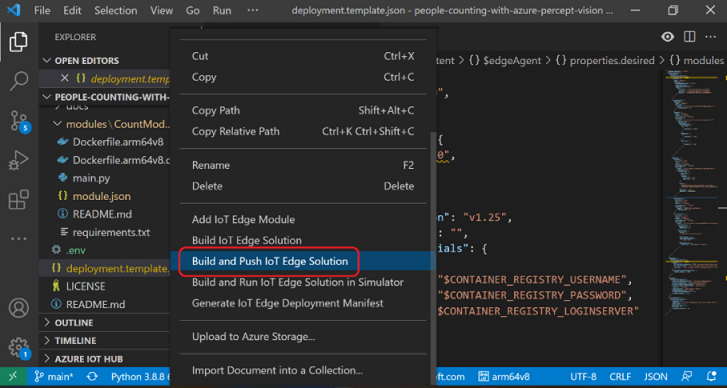Change UTF-8 file encoding
This screenshot has width=727, height=388.
click(x=583, y=377)
